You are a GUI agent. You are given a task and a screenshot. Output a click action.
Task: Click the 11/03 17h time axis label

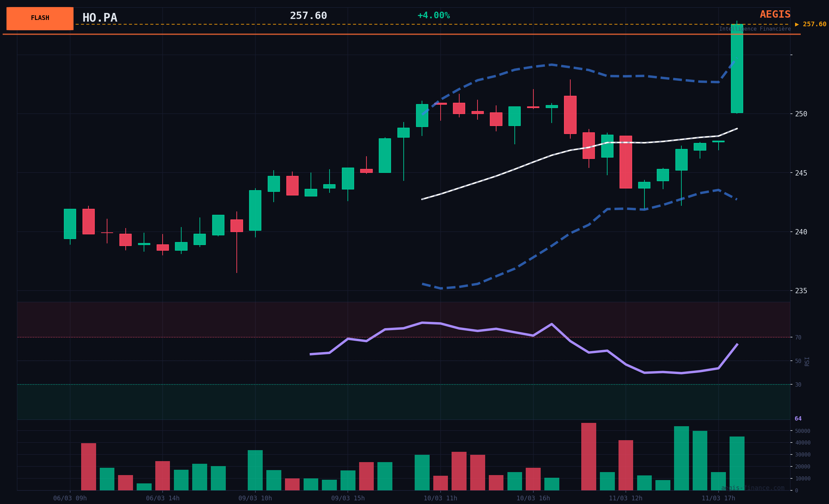coord(718,498)
